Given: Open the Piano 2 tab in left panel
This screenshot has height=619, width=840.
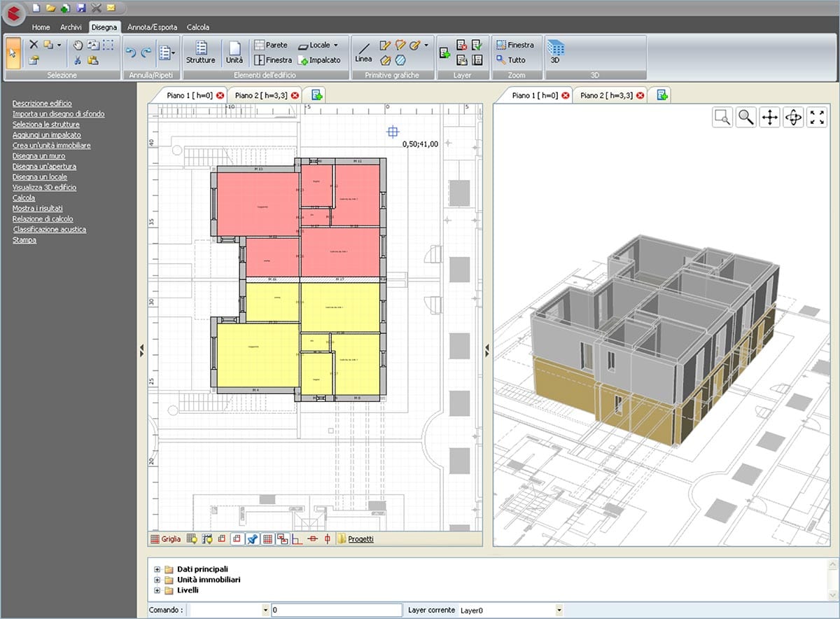Looking at the screenshot, I should 256,95.
